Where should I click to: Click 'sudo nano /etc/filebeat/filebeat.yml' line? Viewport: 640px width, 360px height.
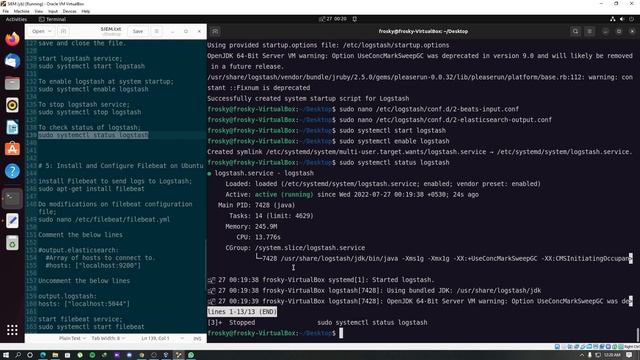[104, 220]
